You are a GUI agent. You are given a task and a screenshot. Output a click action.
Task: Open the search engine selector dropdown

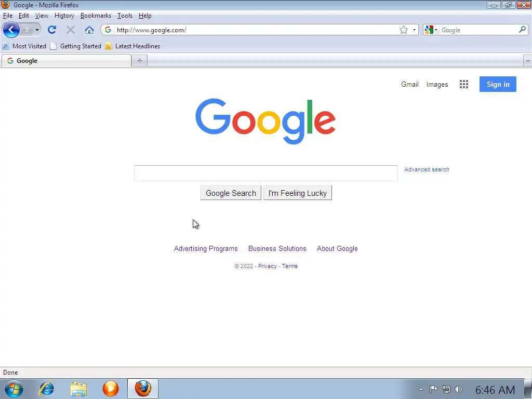pyautogui.click(x=431, y=30)
